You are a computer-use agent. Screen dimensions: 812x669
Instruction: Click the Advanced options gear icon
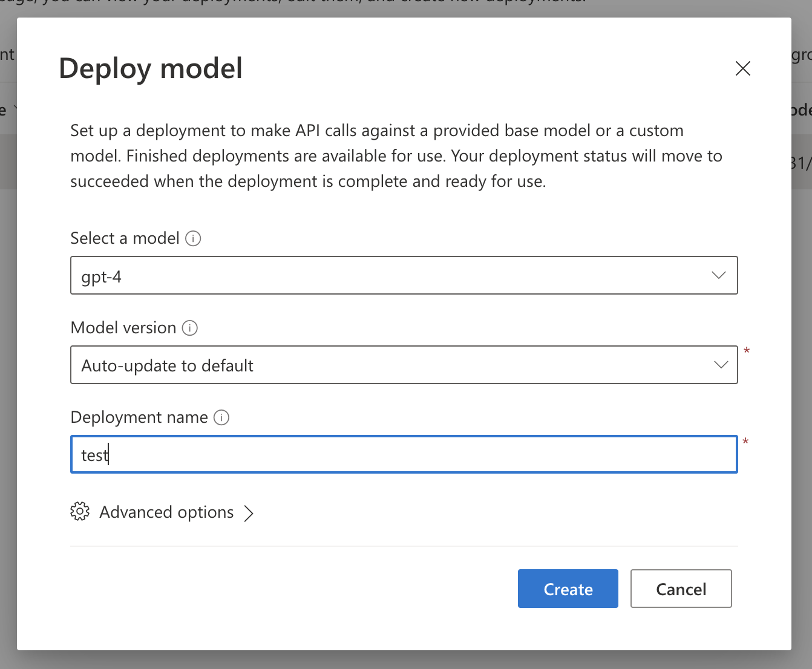click(80, 512)
